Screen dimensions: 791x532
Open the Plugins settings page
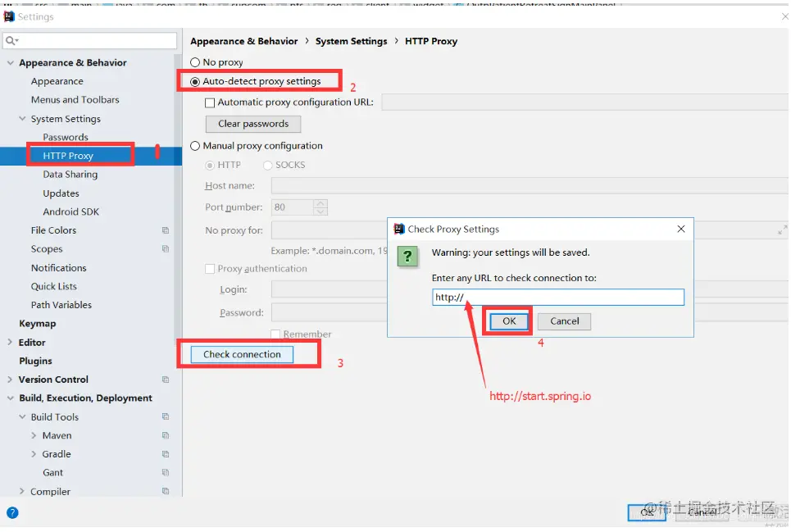35,361
